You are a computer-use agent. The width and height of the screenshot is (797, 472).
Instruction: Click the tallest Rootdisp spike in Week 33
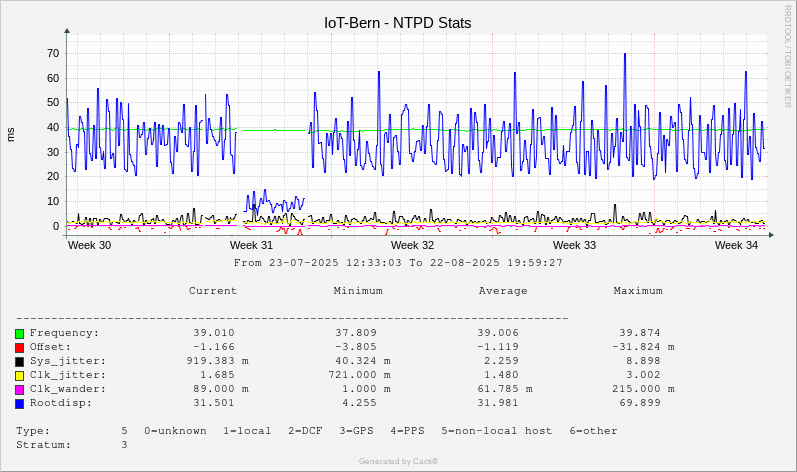625,55
